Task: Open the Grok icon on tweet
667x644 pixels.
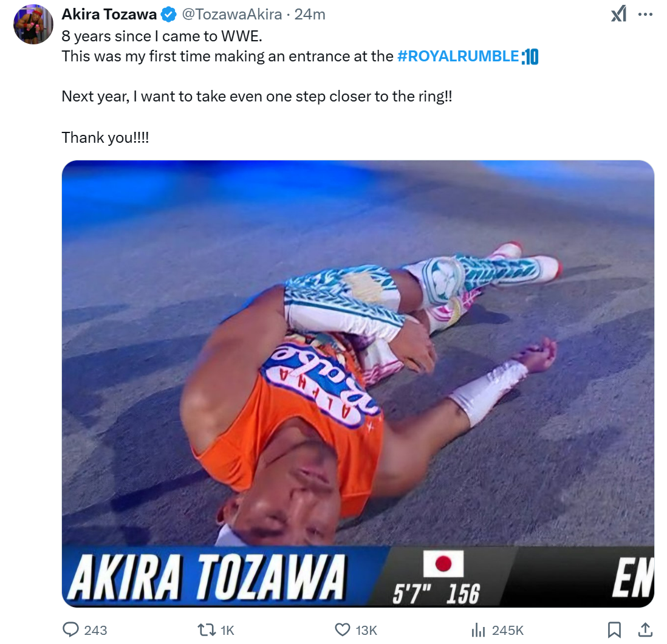Action: click(618, 14)
